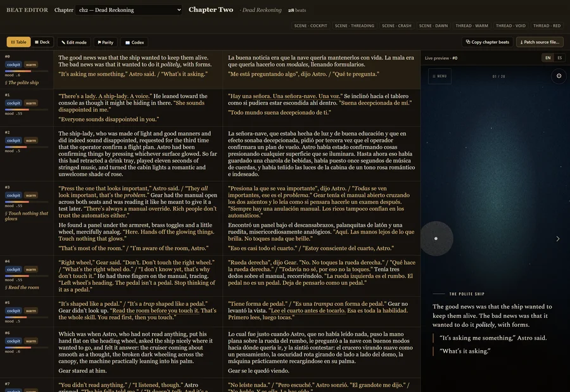Click preview line 'What's it asking.'
The image size is (570, 392).
(465, 351)
